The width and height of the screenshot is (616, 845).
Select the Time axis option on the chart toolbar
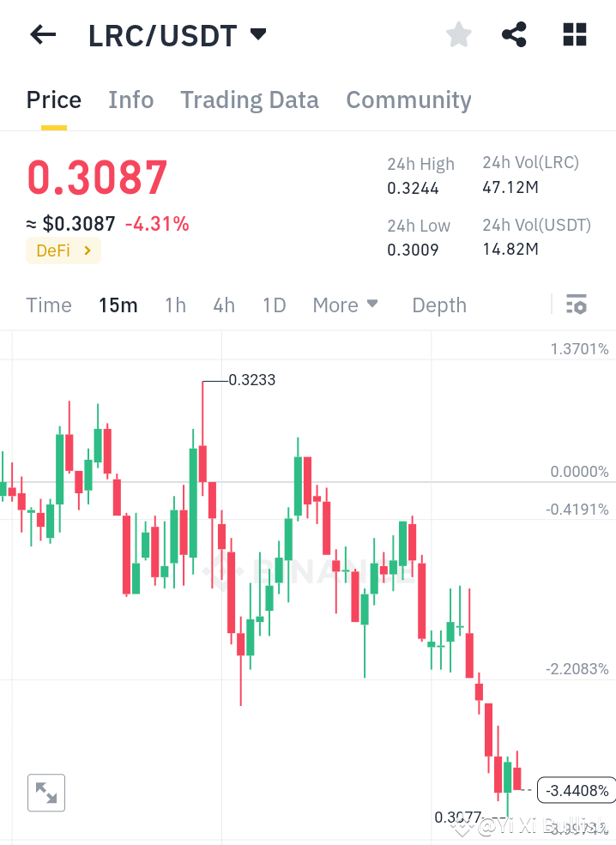(49, 305)
